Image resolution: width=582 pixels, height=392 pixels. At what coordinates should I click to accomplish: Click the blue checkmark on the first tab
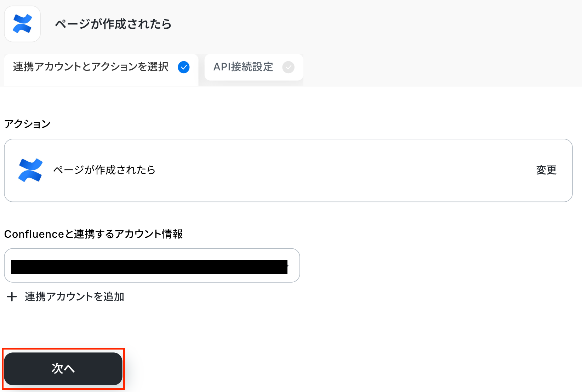183,67
